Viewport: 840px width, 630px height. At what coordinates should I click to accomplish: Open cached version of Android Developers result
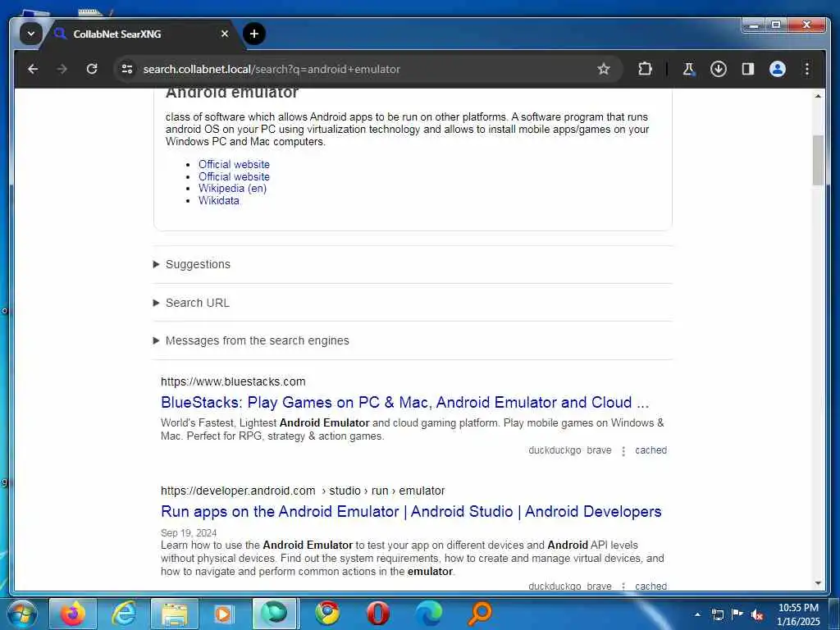[651, 586]
